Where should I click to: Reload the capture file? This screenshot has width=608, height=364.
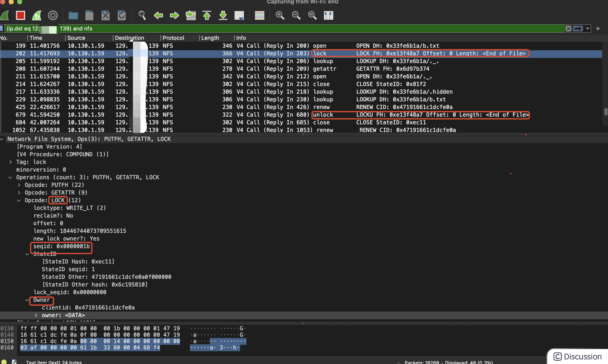coord(122,15)
